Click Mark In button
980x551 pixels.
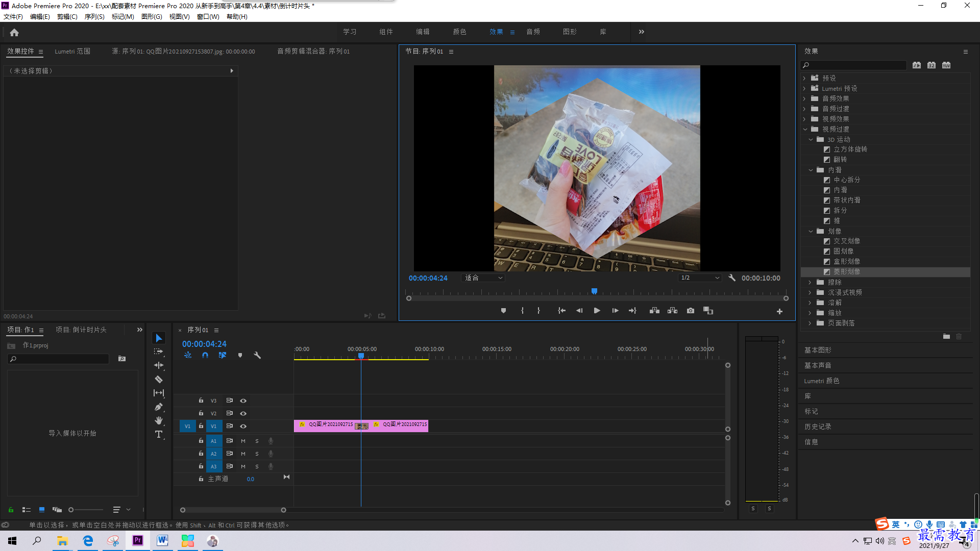[x=522, y=311]
